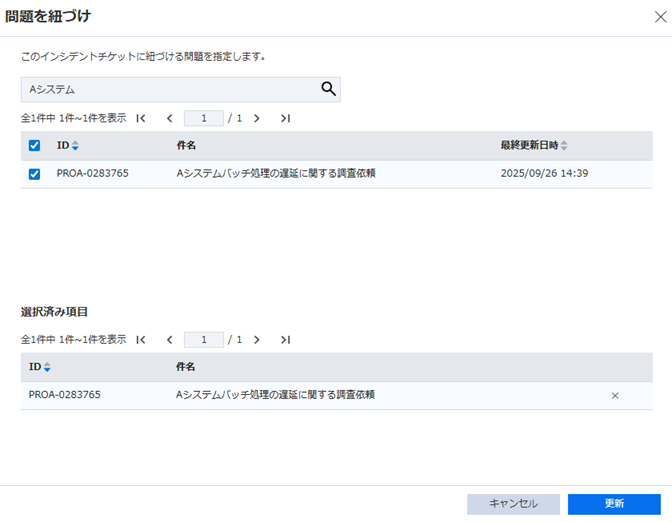The width and height of the screenshot is (672, 522).
Task: Jump to last page of selected items
Action: click(285, 340)
